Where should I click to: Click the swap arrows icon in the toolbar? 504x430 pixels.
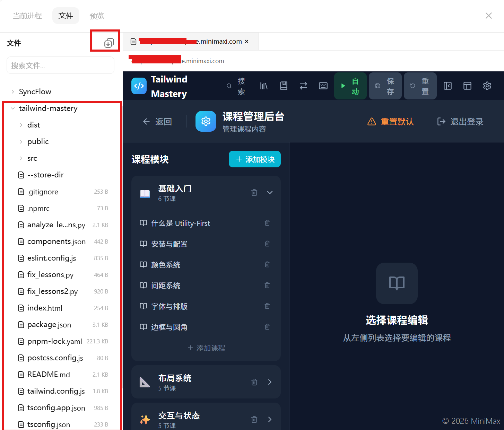pyautogui.click(x=303, y=86)
